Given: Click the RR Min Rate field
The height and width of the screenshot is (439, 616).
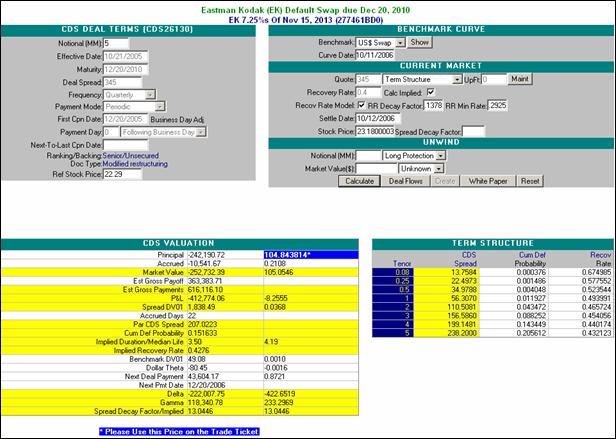Looking at the screenshot, I should tap(497, 105).
